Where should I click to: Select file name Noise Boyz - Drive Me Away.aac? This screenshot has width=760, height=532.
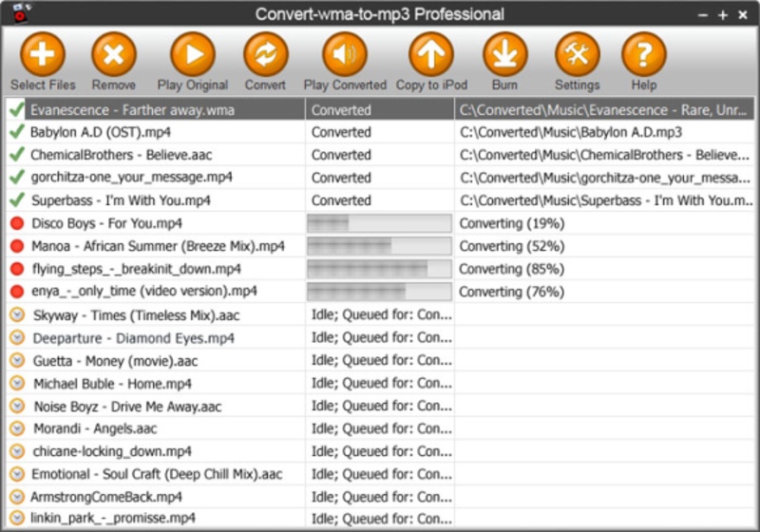pos(127,407)
